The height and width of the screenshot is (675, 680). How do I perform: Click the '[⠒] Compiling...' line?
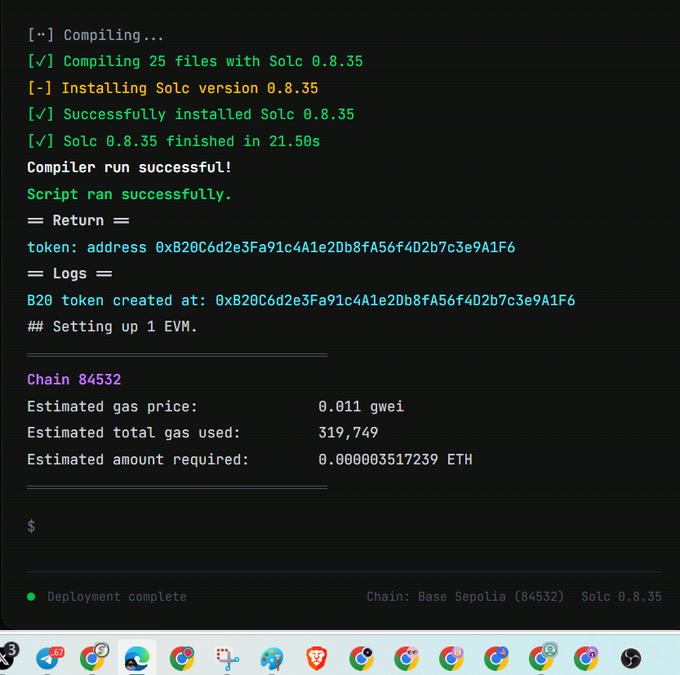pos(95,35)
